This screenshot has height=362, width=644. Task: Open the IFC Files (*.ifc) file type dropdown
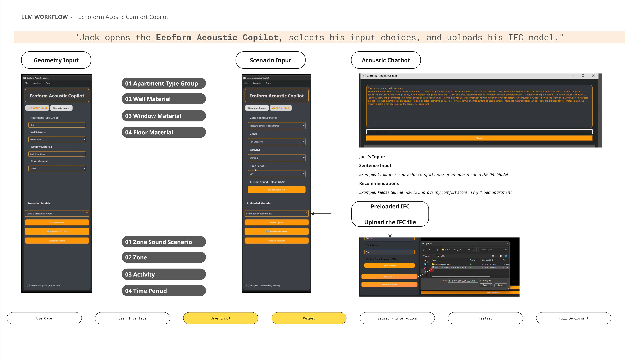494,281
